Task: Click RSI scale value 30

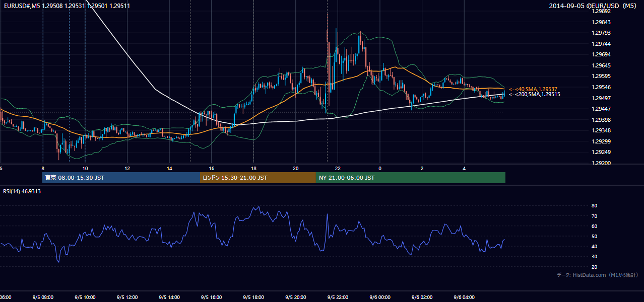Action: click(x=594, y=257)
